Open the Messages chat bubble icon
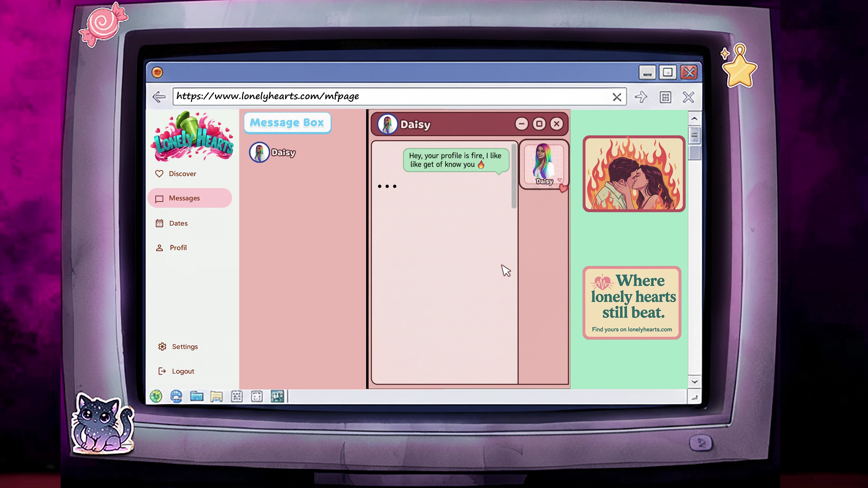Image resolution: width=868 pixels, height=488 pixels. (159, 198)
